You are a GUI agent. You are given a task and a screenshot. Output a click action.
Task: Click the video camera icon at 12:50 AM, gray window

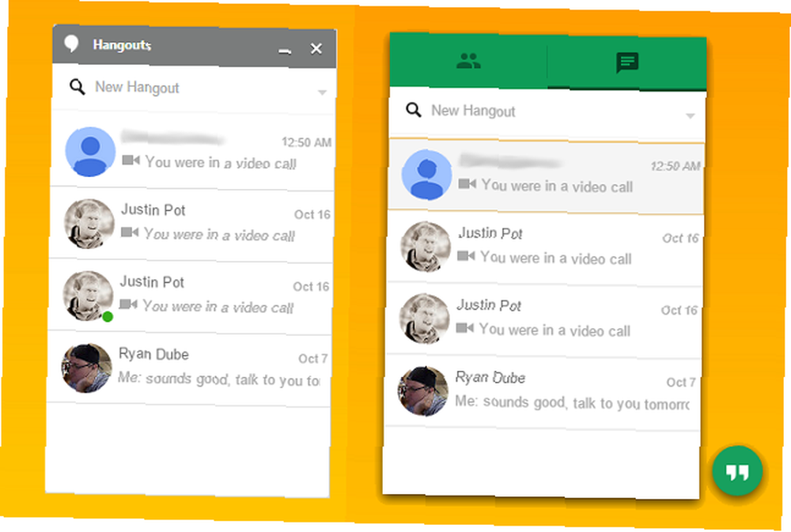131,160
